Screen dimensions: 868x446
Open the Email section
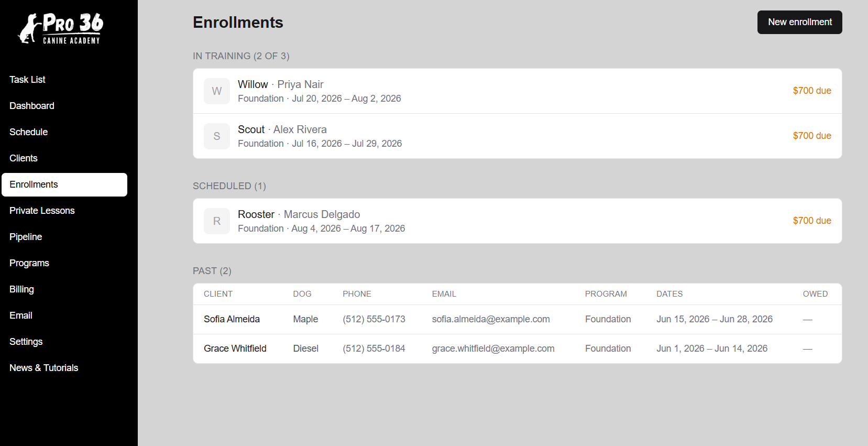tap(64, 316)
